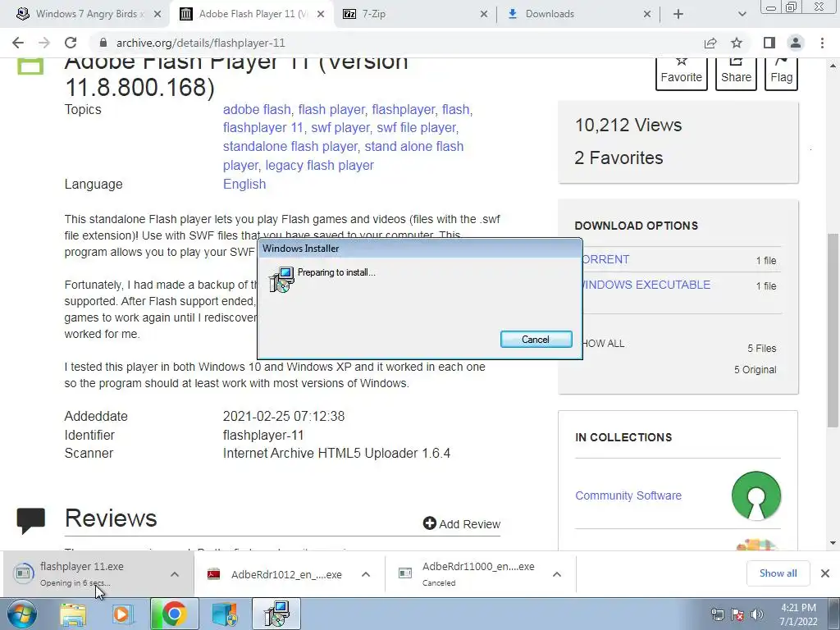Click the Community Software green keyhole icon
Viewport: 840px width, 630px height.
[x=756, y=495]
